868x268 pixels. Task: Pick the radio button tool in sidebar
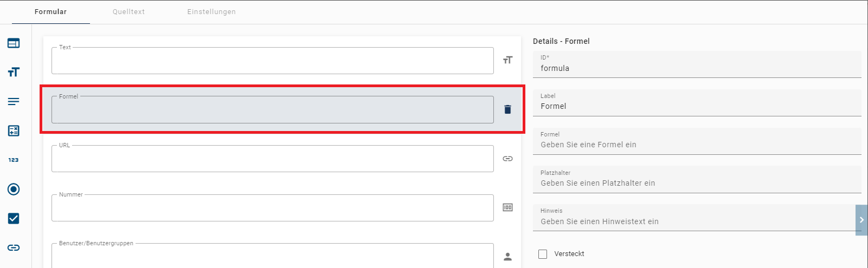pos(14,189)
